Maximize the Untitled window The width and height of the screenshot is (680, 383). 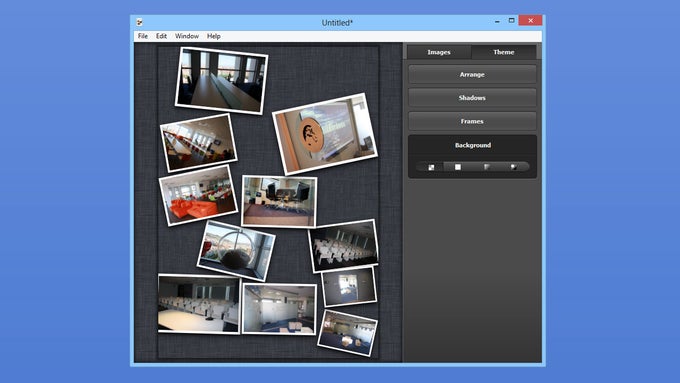pyautogui.click(x=512, y=21)
